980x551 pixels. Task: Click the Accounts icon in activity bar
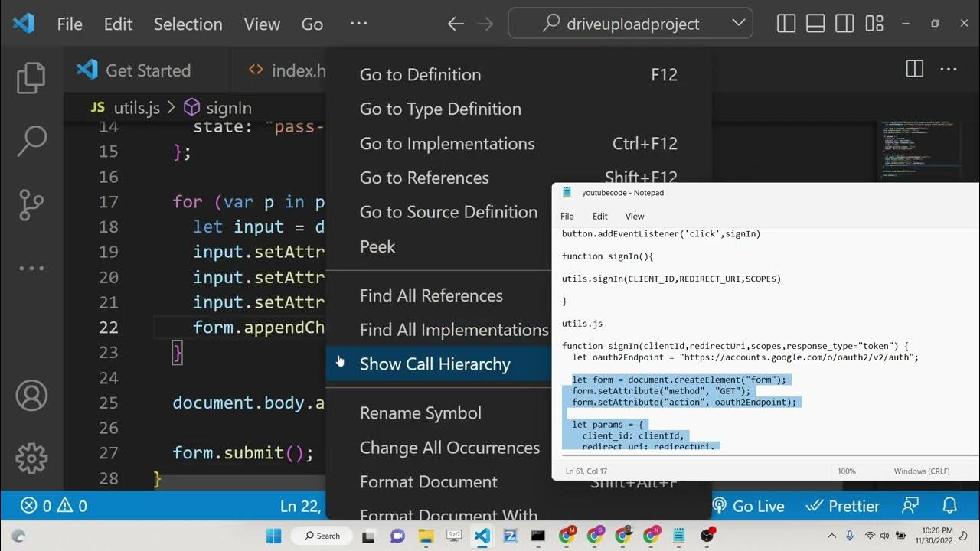tap(31, 396)
